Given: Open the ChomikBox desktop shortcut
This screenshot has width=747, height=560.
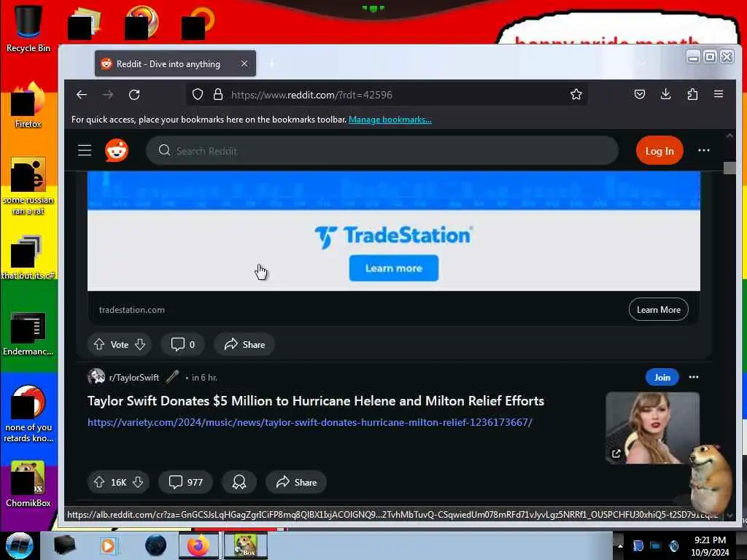Looking at the screenshot, I should [x=28, y=484].
